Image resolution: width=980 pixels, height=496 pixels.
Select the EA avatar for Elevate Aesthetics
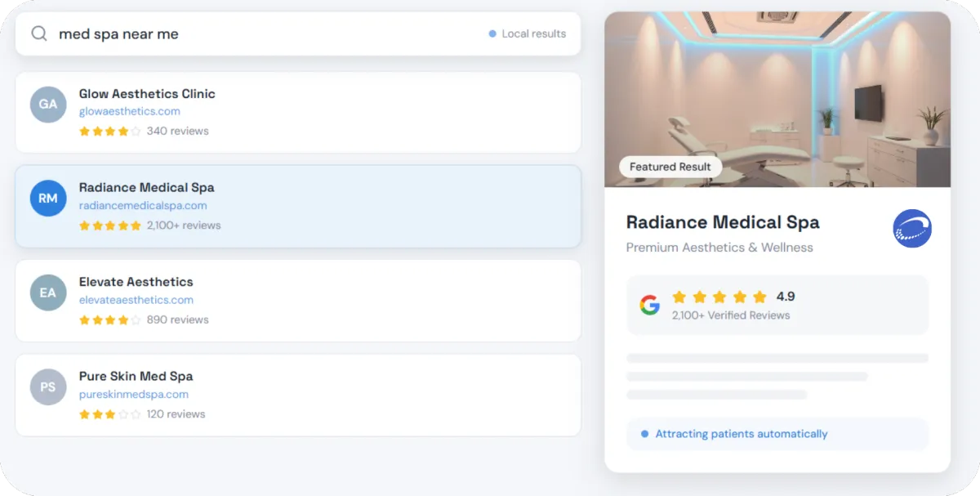(x=48, y=293)
